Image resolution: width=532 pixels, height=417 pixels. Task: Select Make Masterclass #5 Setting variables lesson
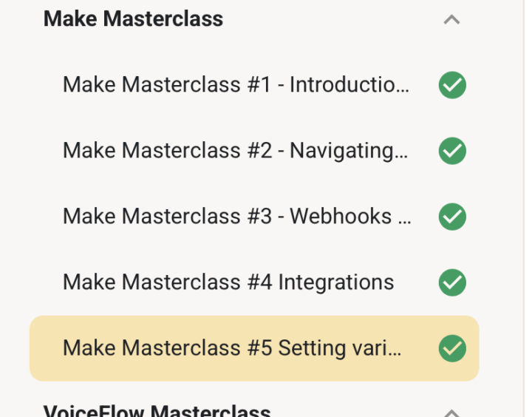[x=232, y=348]
